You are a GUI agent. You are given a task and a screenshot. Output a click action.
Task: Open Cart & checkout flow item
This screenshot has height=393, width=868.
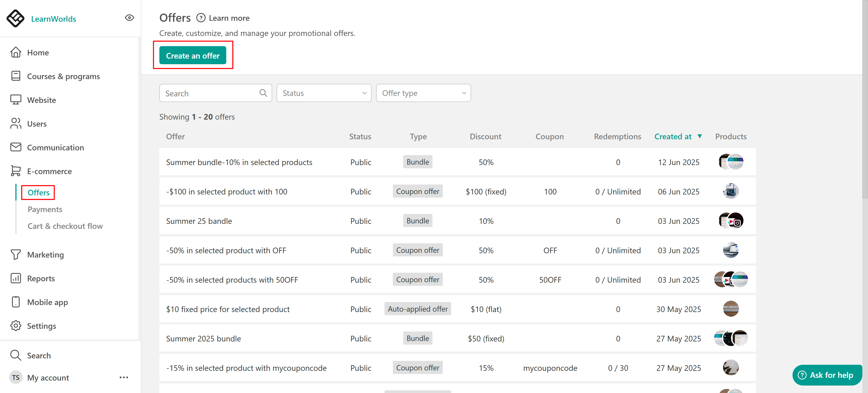coord(65,226)
